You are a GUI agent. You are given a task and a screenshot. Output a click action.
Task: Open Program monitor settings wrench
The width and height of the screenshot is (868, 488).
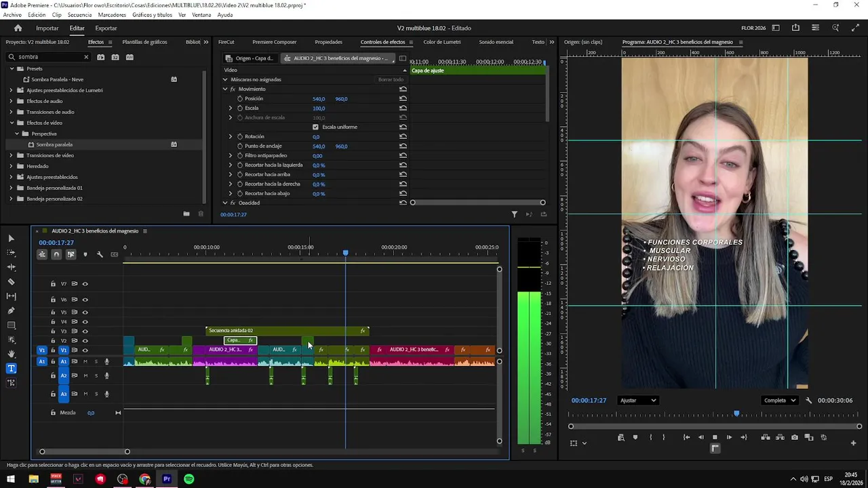[x=808, y=401]
